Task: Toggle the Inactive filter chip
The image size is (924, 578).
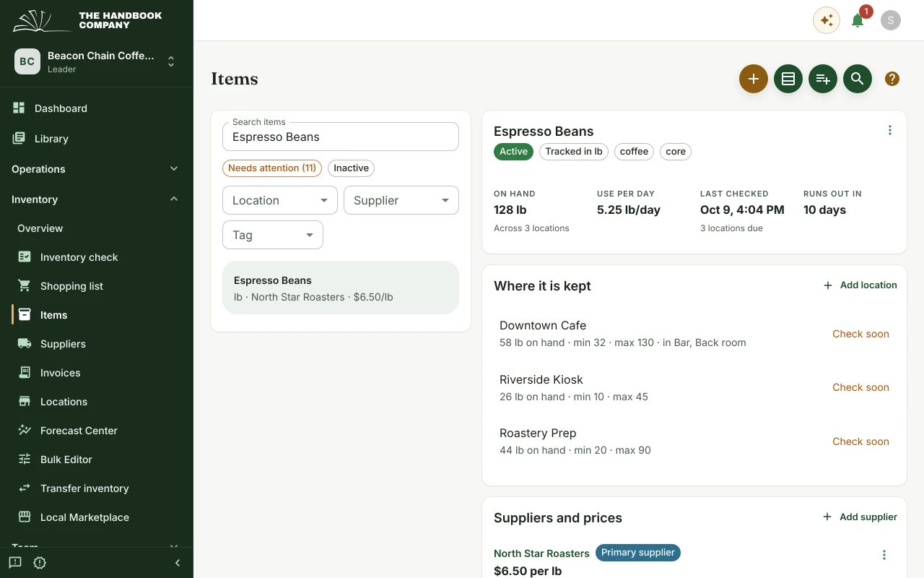Action: 351,168
